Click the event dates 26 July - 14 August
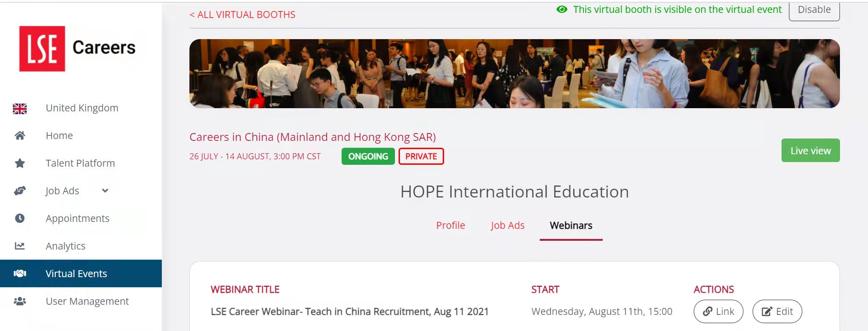The image size is (868, 331). click(x=255, y=157)
